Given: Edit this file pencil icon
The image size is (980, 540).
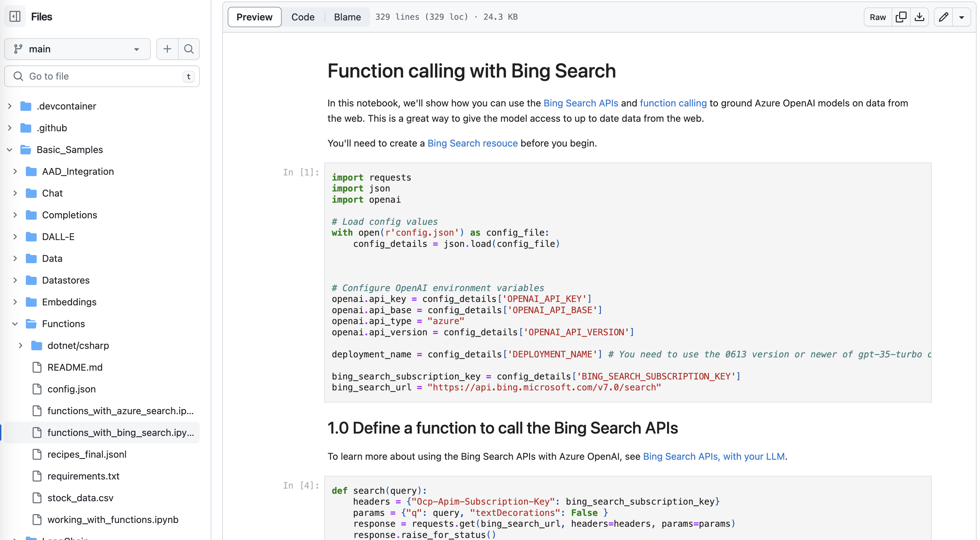Looking at the screenshot, I should pos(944,17).
